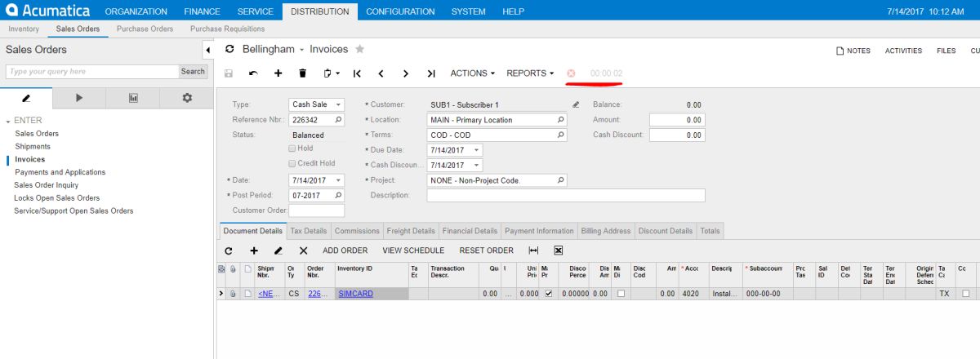Open the Date field calendar dropdown
980x359 pixels.
click(x=339, y=180)
